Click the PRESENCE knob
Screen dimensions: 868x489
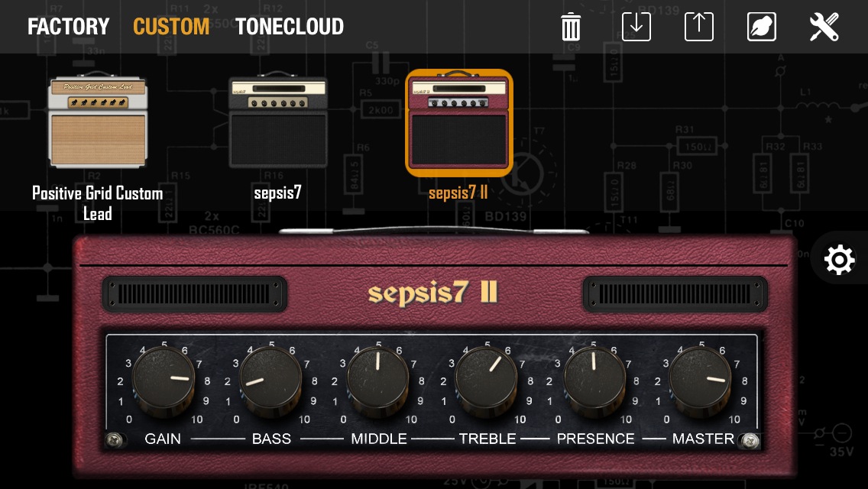(x=594, y=382)
